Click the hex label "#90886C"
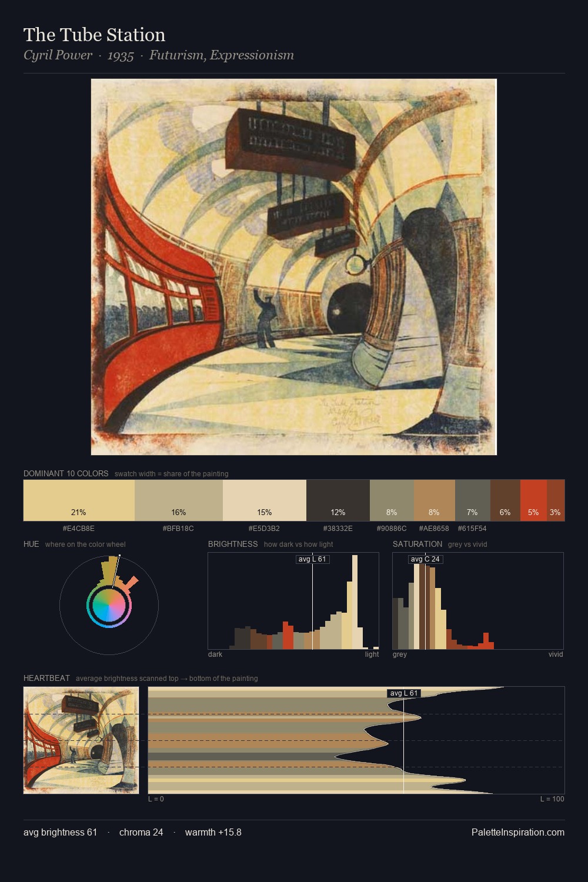Viewport: 588px width, 882px height. tap(392, 528)
